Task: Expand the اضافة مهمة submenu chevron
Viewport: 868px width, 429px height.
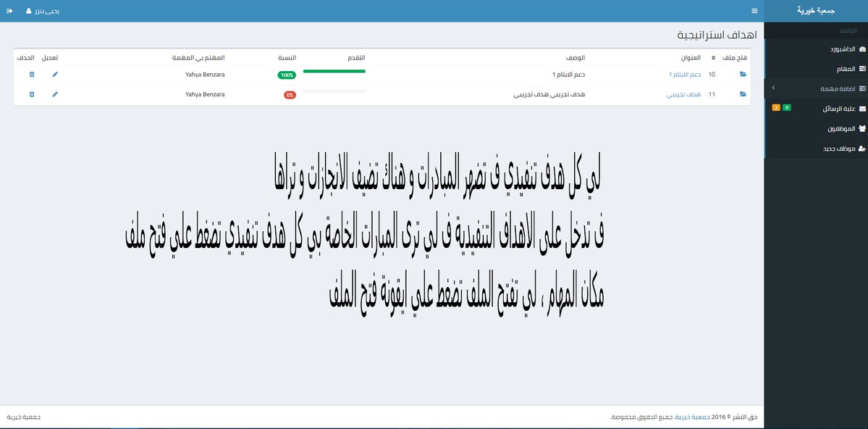Action: 773,88
